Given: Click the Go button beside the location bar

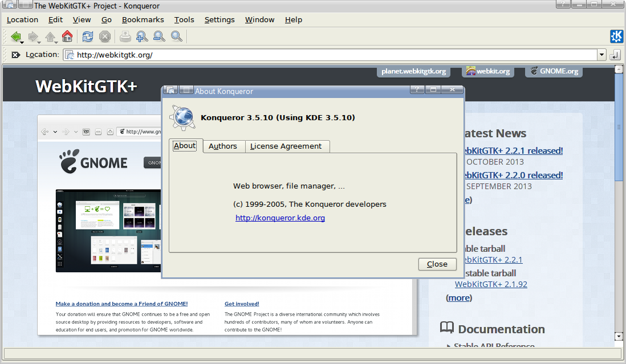Looking at the screenshot, I should click(615, 55).
